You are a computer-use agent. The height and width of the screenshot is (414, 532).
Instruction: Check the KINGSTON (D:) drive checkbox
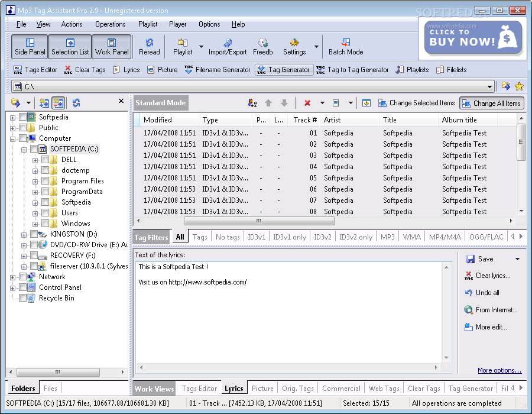pos(34,234)
